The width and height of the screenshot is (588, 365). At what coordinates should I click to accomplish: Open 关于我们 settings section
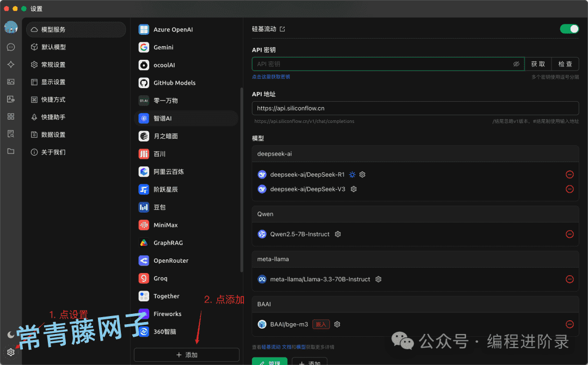76,152
